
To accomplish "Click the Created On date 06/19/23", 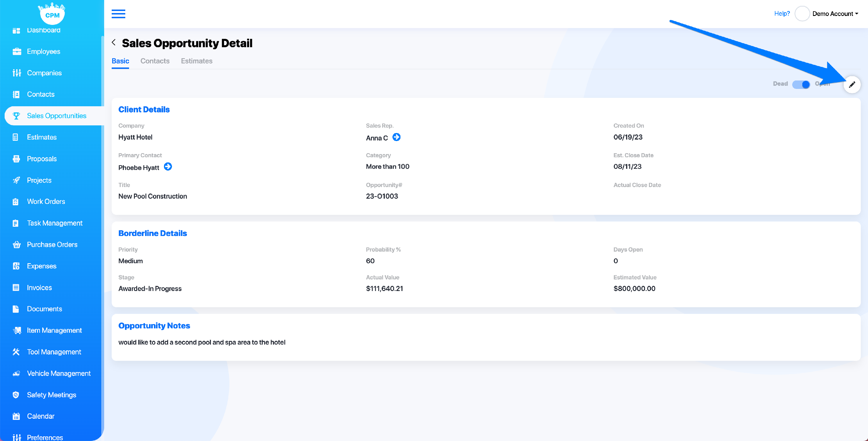I will pos(628,137).
